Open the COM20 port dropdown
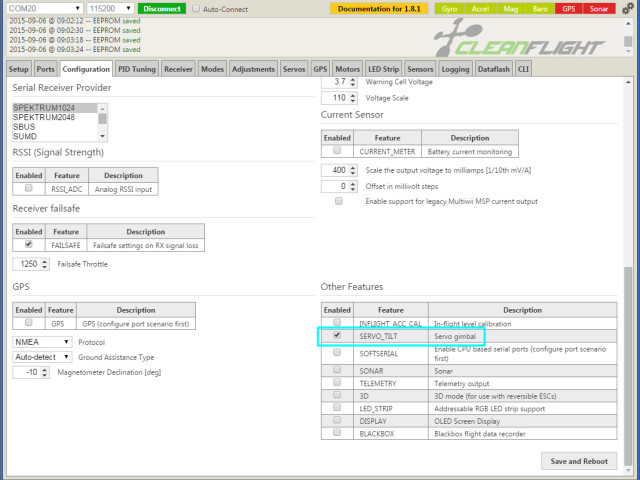The image size is (640, 480). pos(44,9)
